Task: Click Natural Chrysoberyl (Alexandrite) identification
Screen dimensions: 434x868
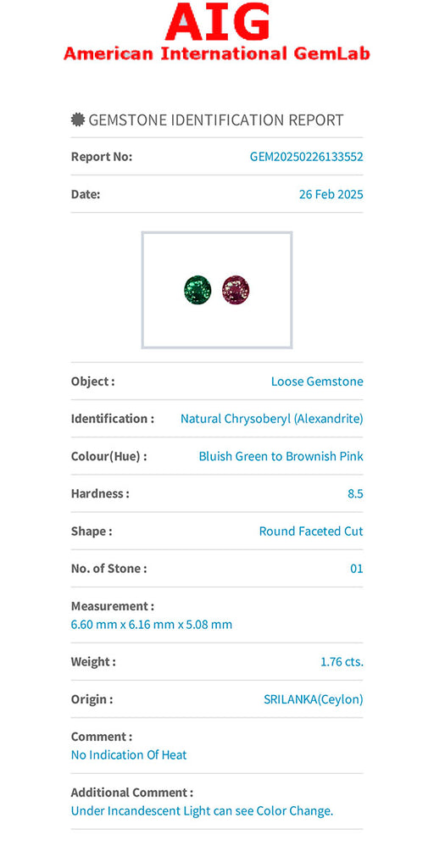Action: coord(272,419)
